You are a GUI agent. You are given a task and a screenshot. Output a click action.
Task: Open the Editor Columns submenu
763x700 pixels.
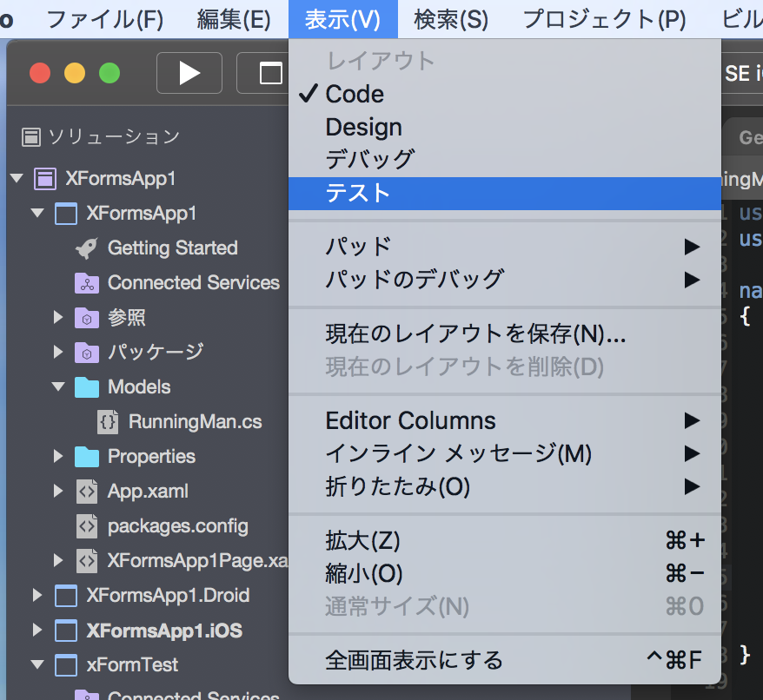tap(505, 420)
